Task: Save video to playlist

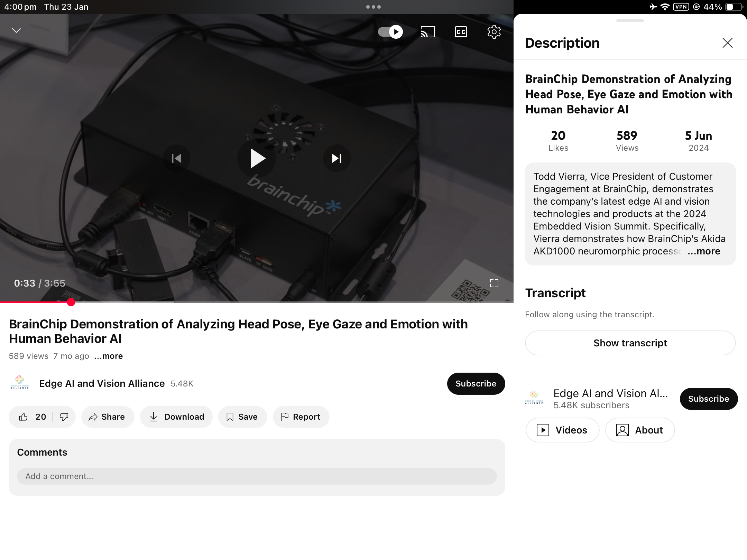Action: (x=242, y=417)
